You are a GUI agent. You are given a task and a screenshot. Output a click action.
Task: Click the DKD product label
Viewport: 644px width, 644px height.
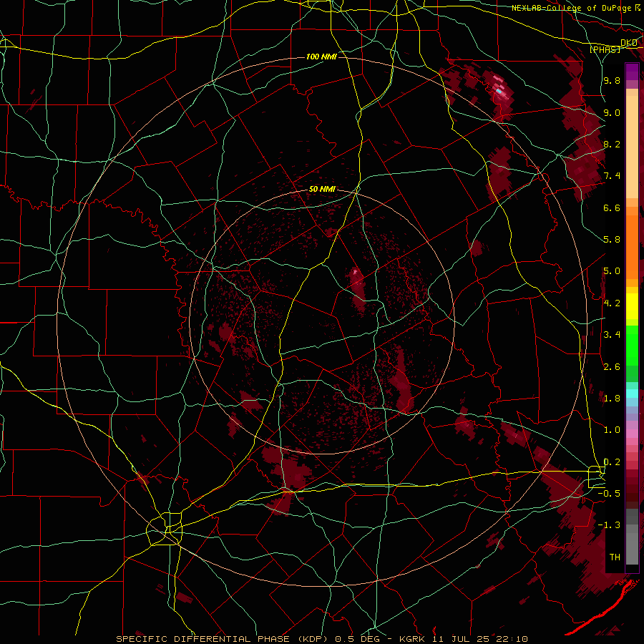tap(629, 42)
